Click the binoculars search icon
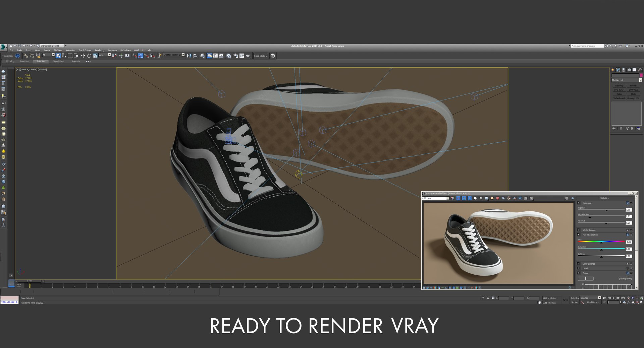The height and width of the screenshot is (348, 644). coord(606,46)
